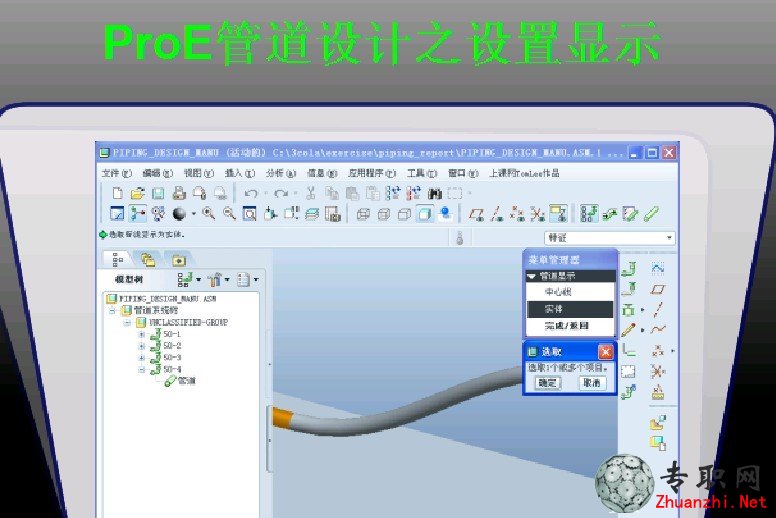The width and height of the screenshot is (776, 518).
Task: Switch to No Hidden display mode
Action: 404,214
